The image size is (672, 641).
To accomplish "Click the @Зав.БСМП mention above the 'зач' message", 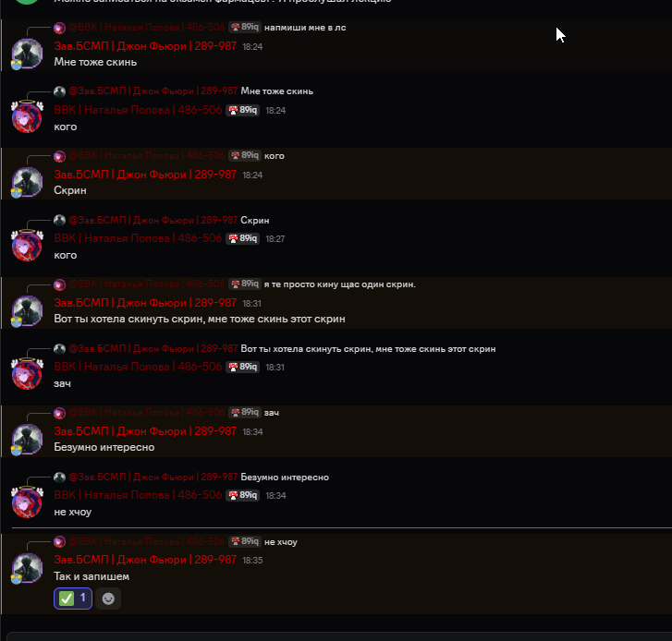I will [x=153, y=348].
